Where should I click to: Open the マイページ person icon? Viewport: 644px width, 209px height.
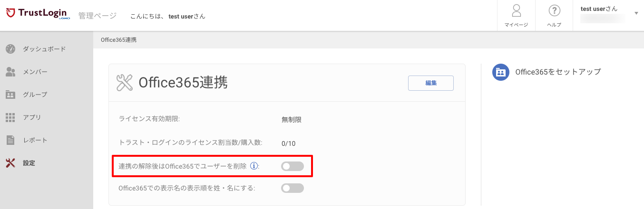pyautogui.click(x=516, y=11)
